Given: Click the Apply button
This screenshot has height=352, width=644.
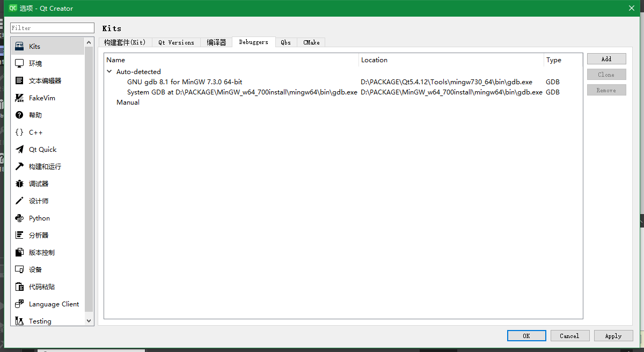Looking at the screenshot, I should 613,336.
